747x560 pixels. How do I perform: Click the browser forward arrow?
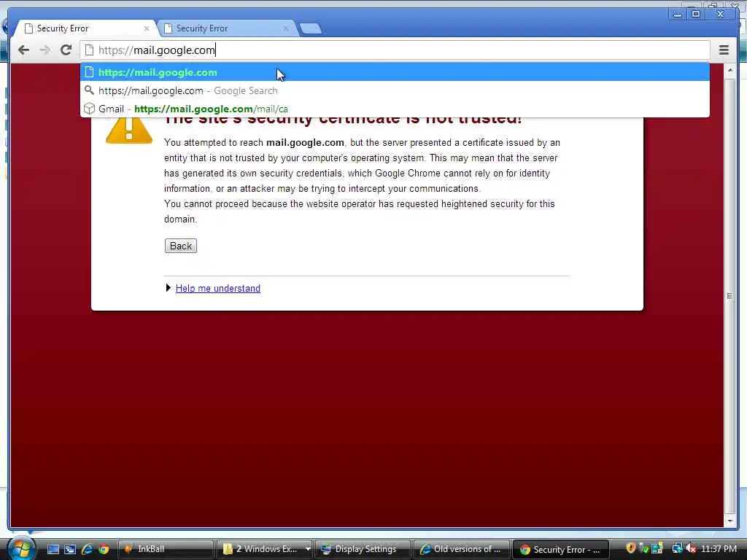pos(44,50)
